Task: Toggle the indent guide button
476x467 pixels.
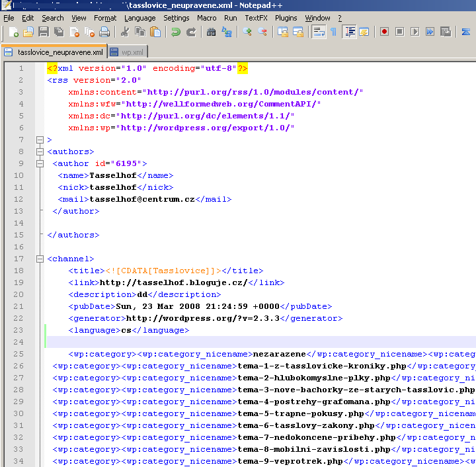Action: [349, 32]
